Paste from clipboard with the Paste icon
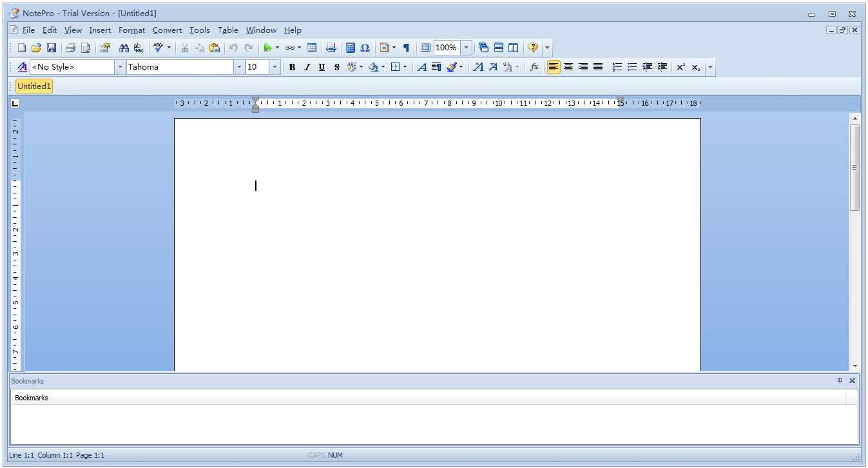The image size is (868, 468). point(215,48)
